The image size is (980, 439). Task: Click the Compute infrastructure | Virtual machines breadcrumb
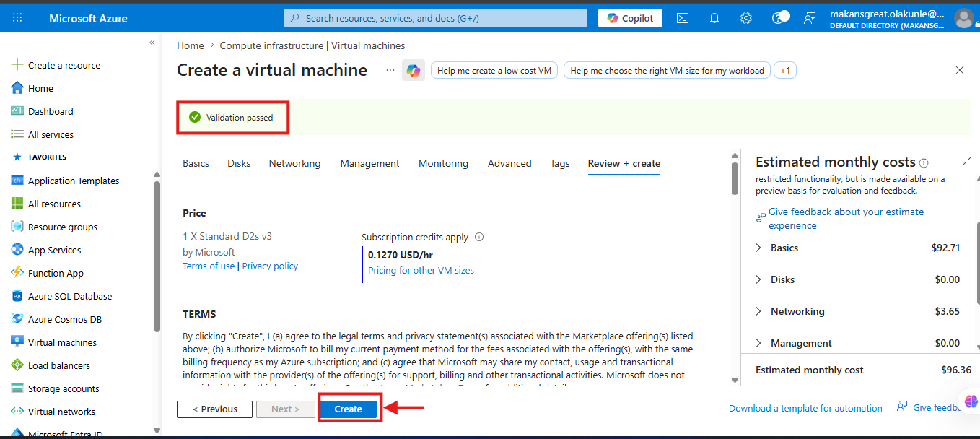(x=312, y=45)
